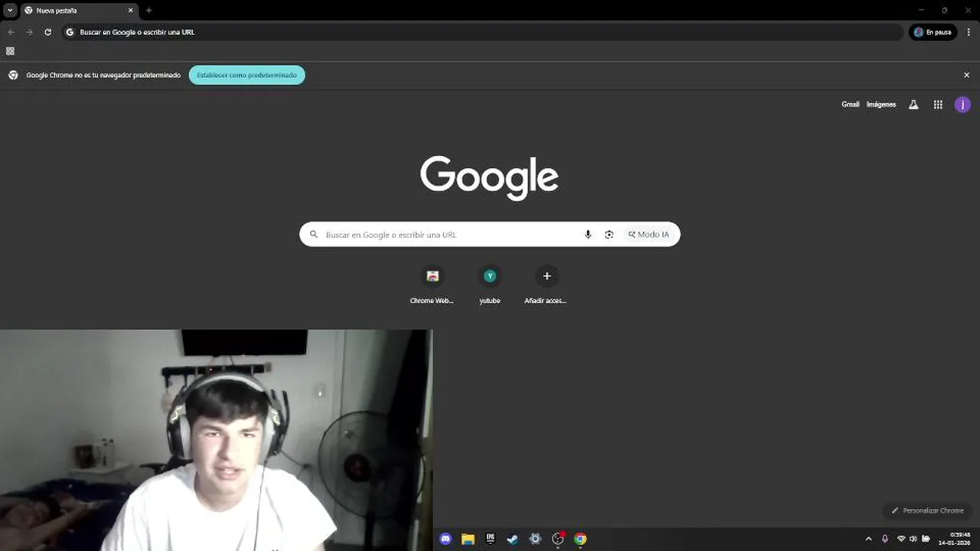
Task: Open a new tab with plus button
Action: 149,11
